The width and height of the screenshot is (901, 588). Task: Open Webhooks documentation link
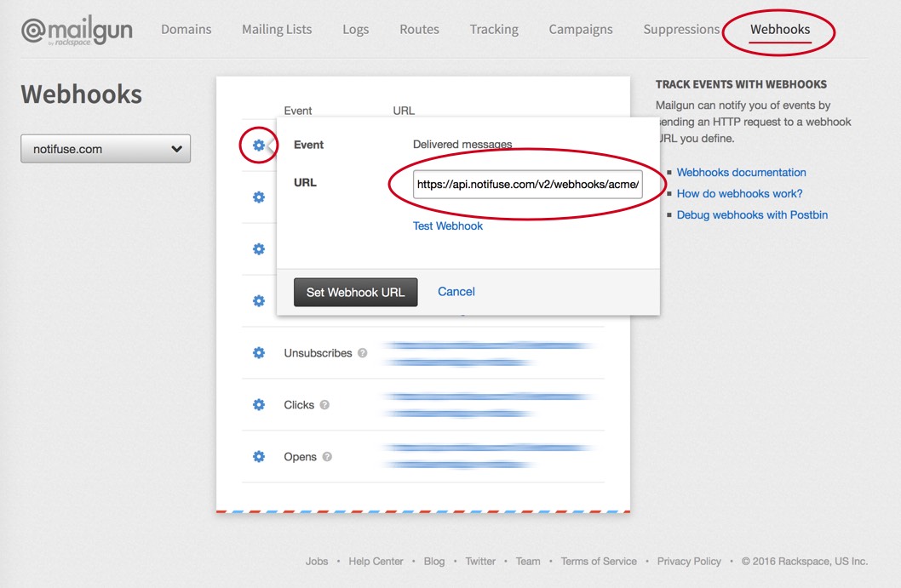tap(741, 172)
